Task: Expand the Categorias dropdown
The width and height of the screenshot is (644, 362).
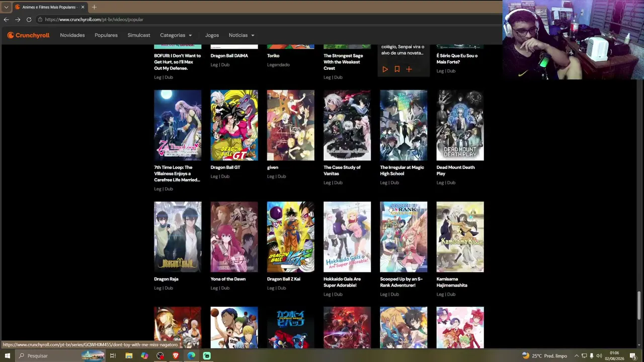Action: [176, 35]
